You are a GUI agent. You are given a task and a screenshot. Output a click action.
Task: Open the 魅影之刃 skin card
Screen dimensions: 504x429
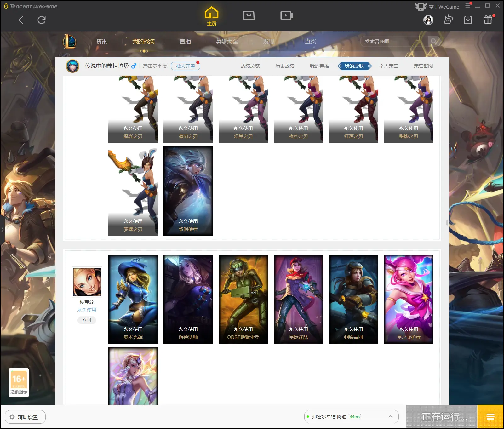tap(409, 109)
